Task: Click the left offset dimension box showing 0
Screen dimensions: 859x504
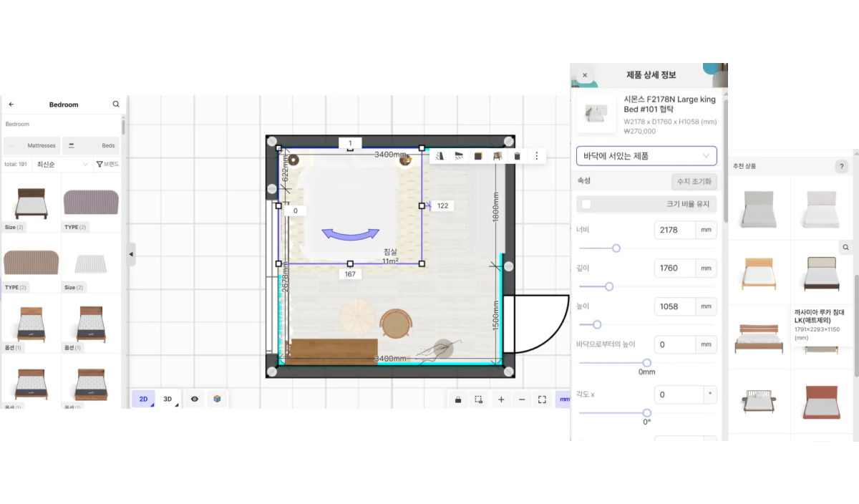Action: pos(295,210)
